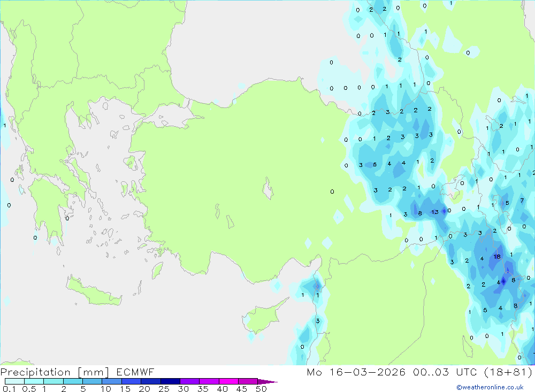Click the 5–10 mm legend color box
The image size is (535, 392).
pos(93,381)
